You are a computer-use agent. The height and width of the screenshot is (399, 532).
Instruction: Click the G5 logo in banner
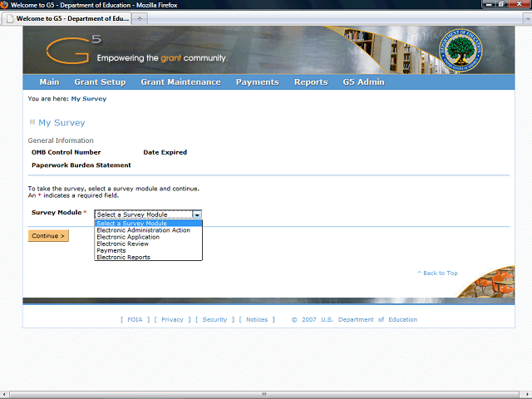(x=73, y=50)
